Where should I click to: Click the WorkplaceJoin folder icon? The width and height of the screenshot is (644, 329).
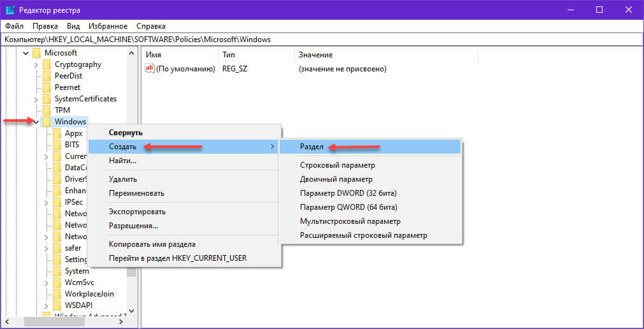(57, 294)
